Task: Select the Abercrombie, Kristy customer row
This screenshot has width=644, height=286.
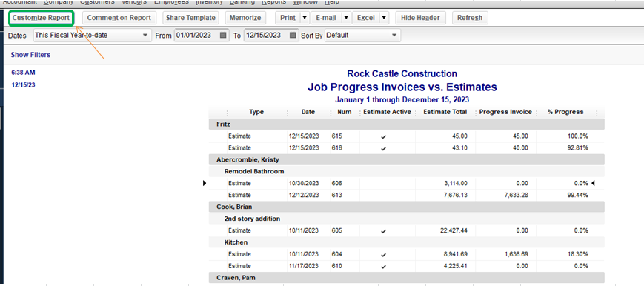Action: (x=407, y=159)
